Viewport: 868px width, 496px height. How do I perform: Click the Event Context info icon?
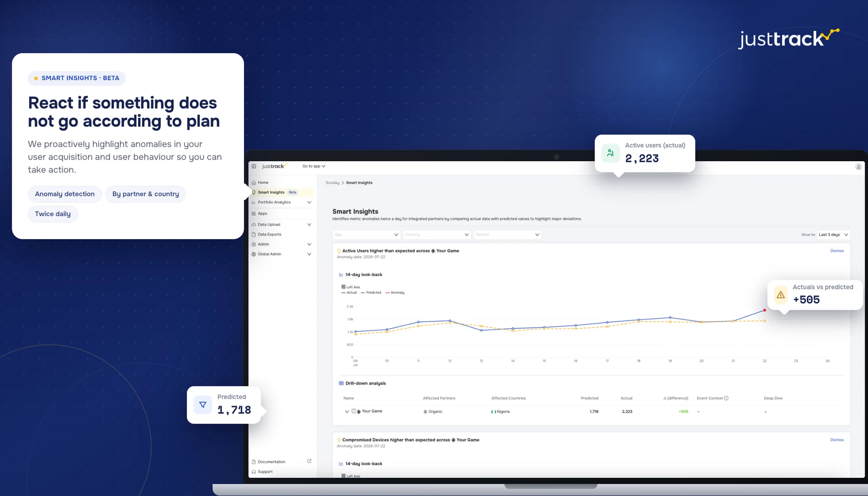pos(726,398)
